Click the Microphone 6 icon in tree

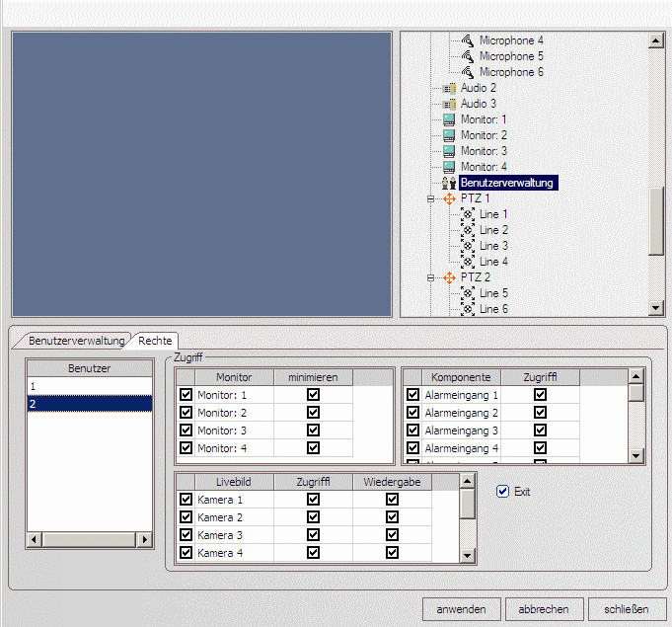pos(468,72)
